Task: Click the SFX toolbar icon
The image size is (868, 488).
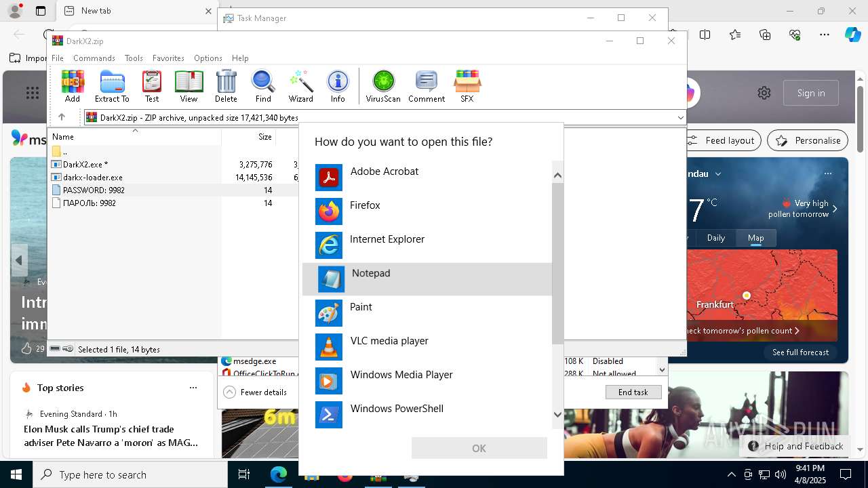Action: pos(467,86)
